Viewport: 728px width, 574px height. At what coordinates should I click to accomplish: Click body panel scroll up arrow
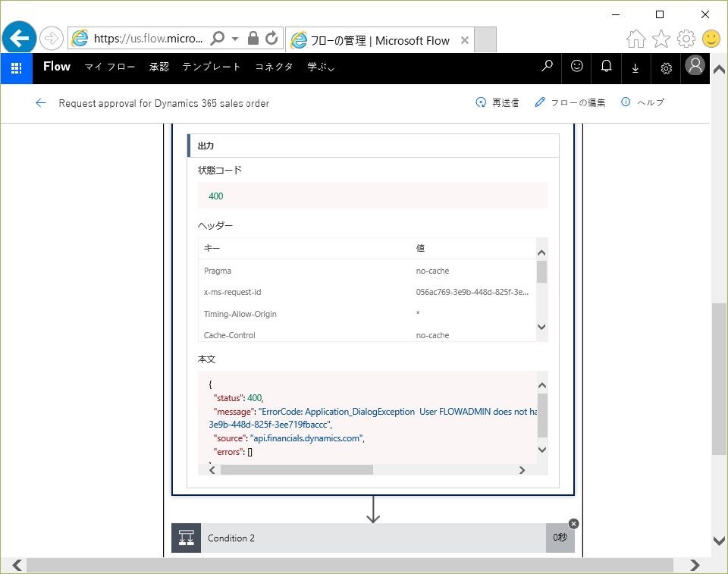click(x=541, y=385)
